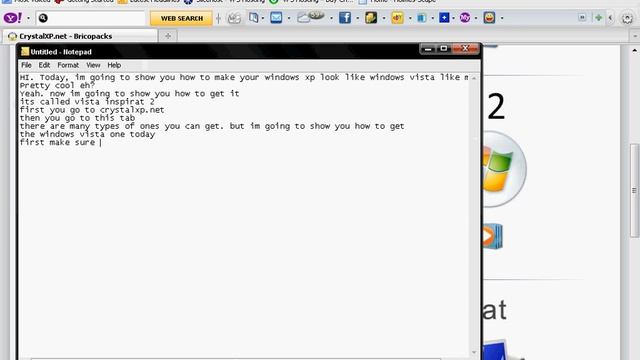The width and height of the screenshot is (640, 360).
Task: Maximize the Untitled - Notepad window
Action: click(x=444, y=49)
